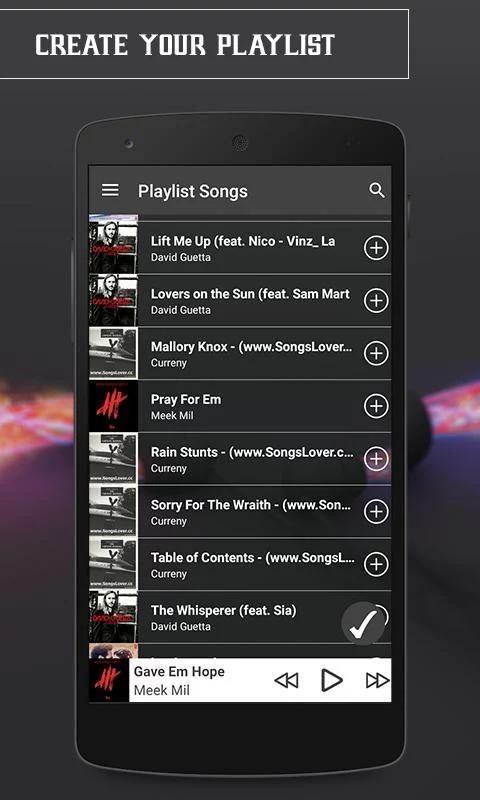Skip ahead with the fast-forward button
Viewport: 480px width, 800px height.
tap(377, 680)
